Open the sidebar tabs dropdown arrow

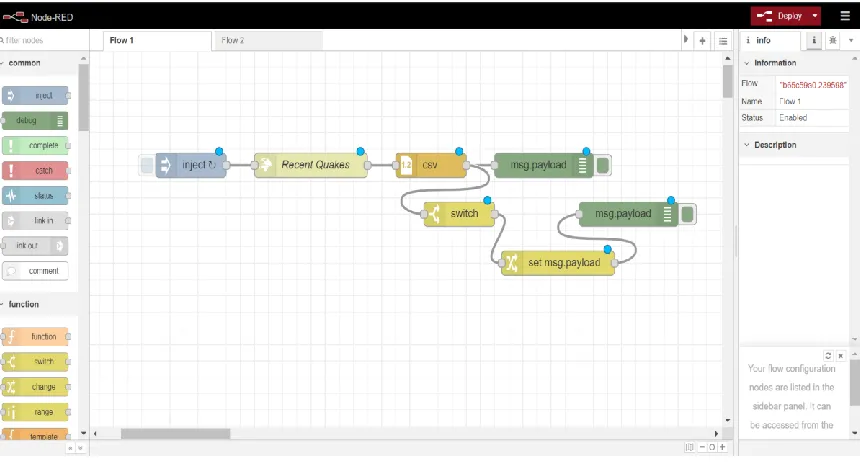pos(851,40)
